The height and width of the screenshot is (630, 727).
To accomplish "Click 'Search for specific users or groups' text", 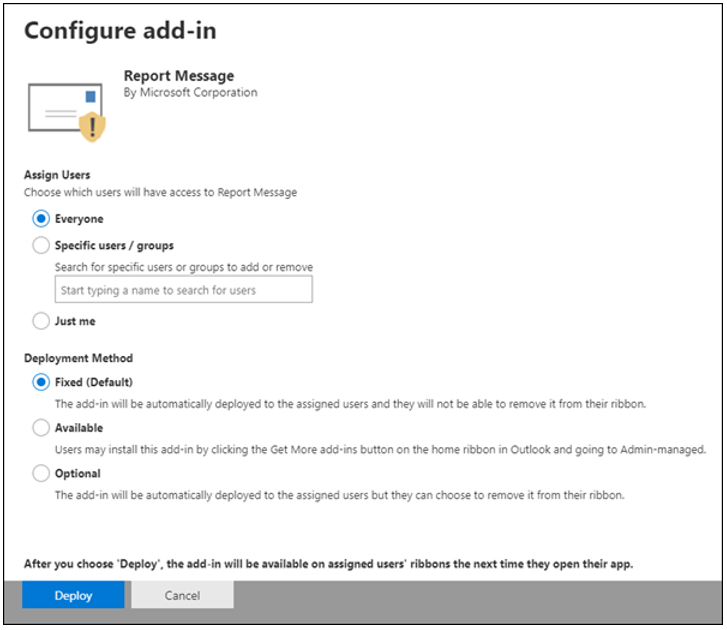I will [x=184, y=267].
